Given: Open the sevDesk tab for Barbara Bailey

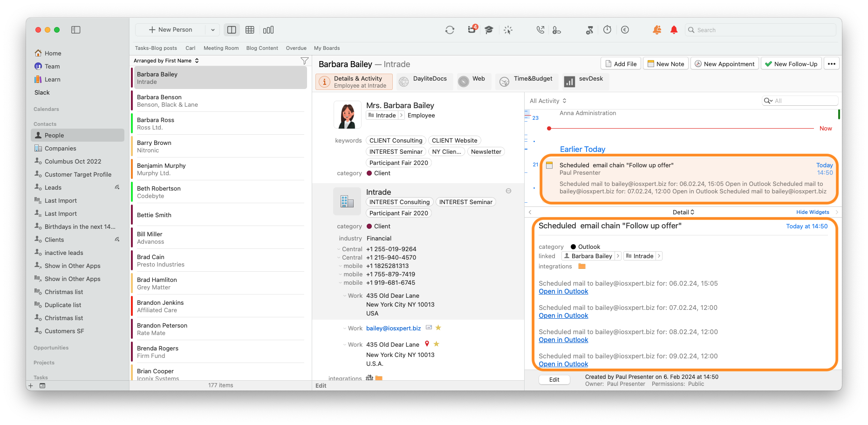Looking at the screenshot, I should coord(585,80).
